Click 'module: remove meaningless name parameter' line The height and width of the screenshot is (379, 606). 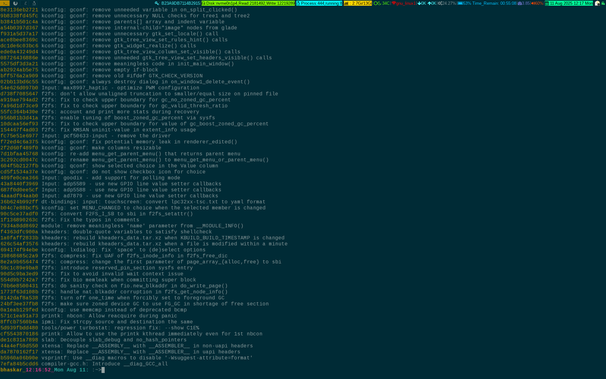[x=122, y=226]
